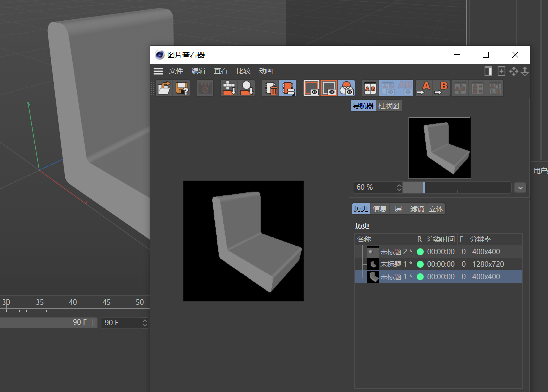Open the hamburger menu in Picture Viewer
This screenshot has width=548, height=392.
pos(158,71)
